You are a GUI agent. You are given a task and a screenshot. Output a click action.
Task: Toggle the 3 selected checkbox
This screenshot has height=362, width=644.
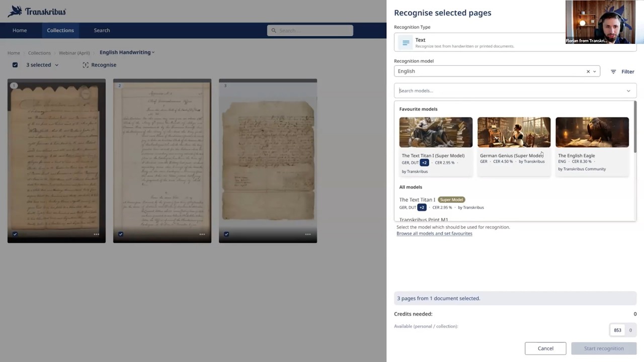15,65
